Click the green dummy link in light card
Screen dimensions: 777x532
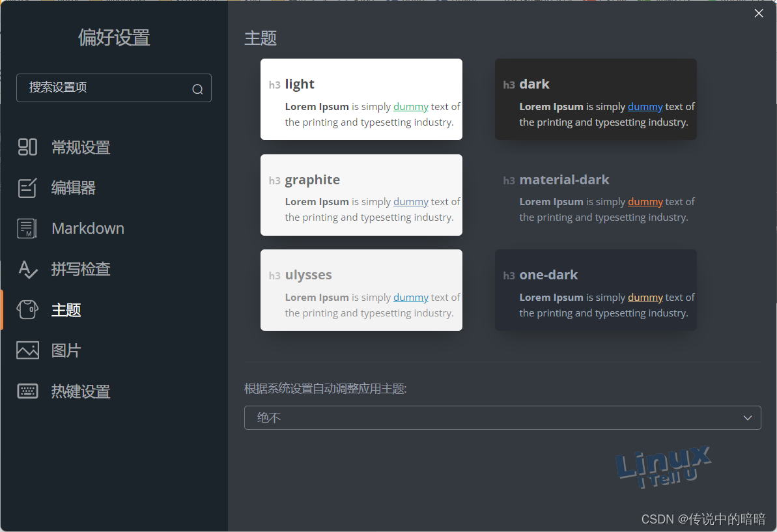[x=411, y=107]
